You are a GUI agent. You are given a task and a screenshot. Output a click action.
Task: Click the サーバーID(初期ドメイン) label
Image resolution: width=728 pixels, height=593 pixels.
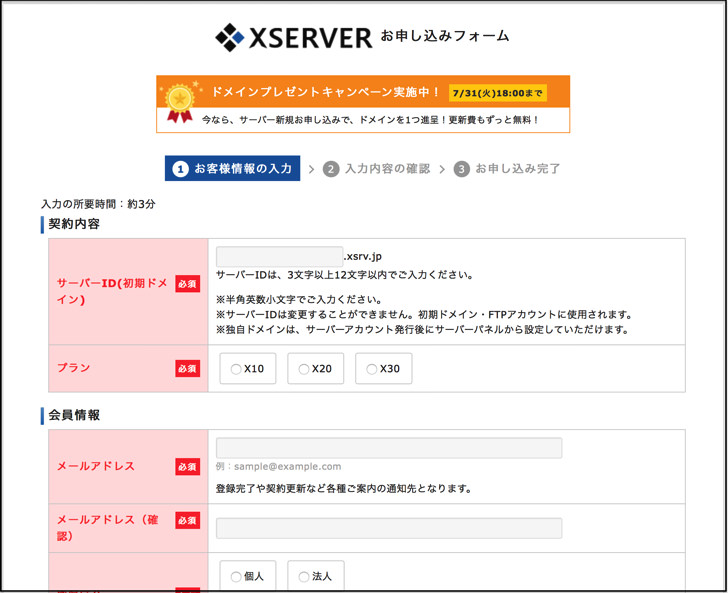[112, 291]
